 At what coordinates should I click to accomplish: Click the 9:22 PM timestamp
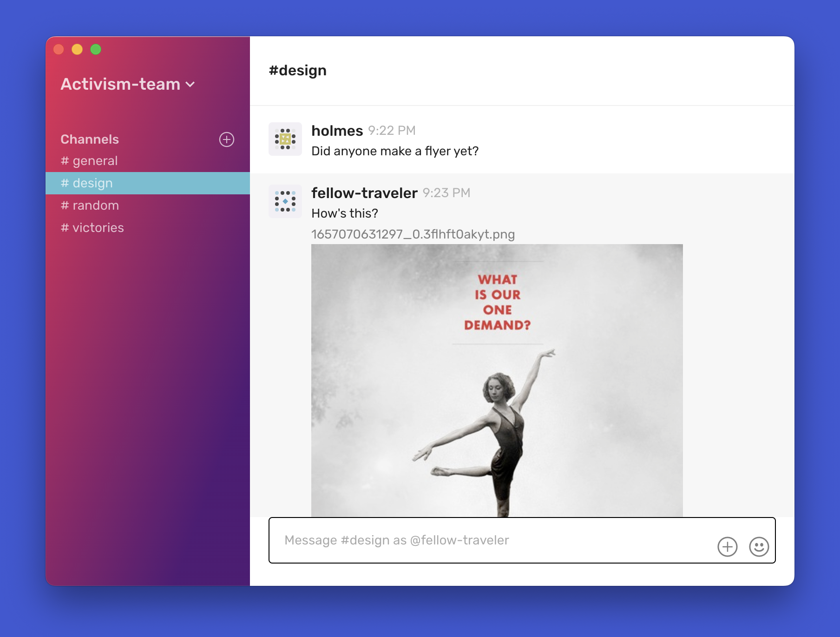click(392, 131)
